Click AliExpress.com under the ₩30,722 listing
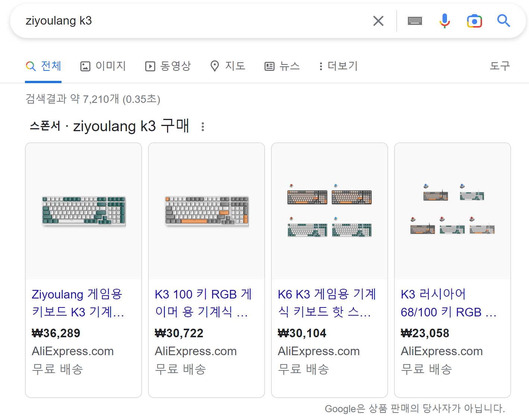The image size is (529, 420). [196, 351]
